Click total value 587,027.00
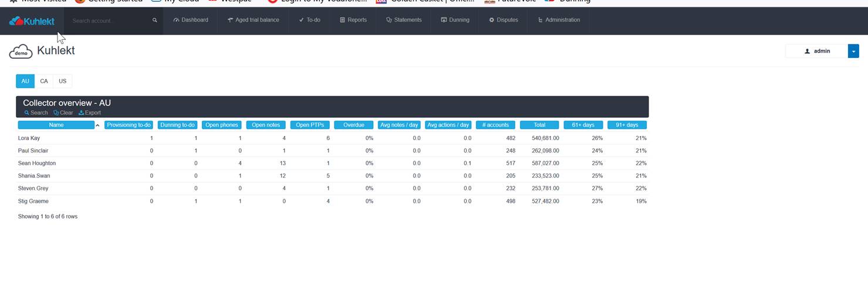868x300 pixels. coord(545,163)
